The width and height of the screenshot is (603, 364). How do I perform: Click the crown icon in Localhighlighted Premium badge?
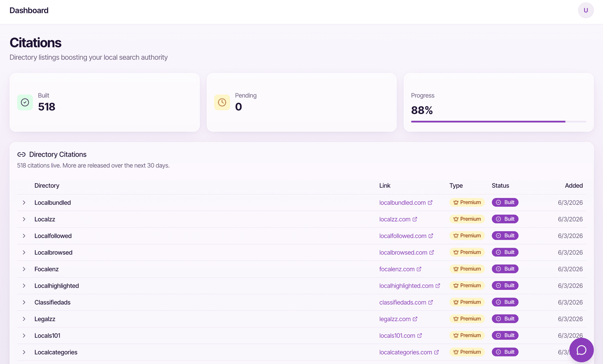(x=456, y=285)
